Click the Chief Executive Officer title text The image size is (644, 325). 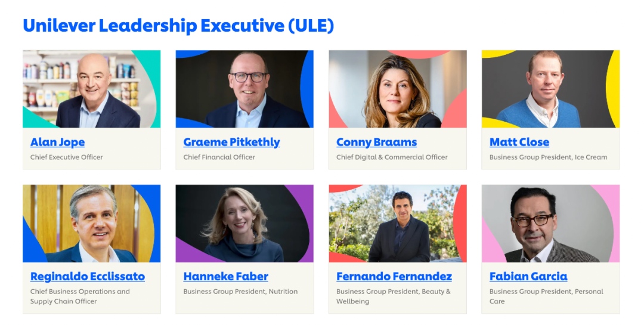point(67,157)
